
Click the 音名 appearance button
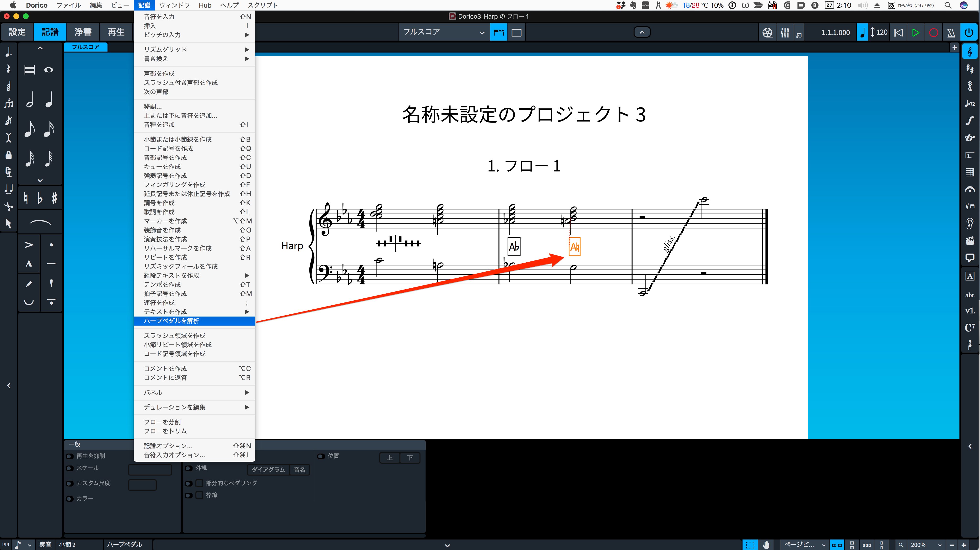(299, 470)
